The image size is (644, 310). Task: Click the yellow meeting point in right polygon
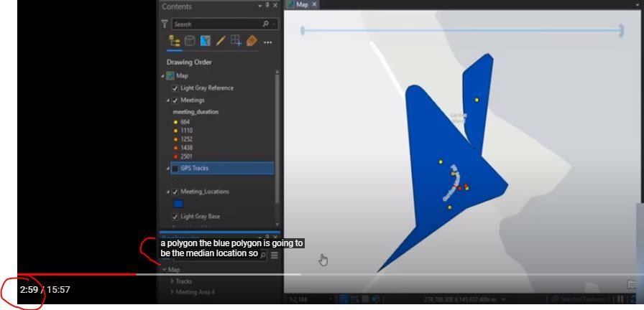tap(477, 100)
